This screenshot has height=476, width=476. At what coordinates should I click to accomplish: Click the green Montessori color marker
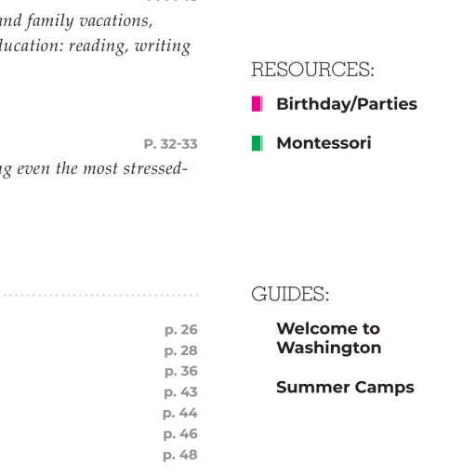coord(258,143)
